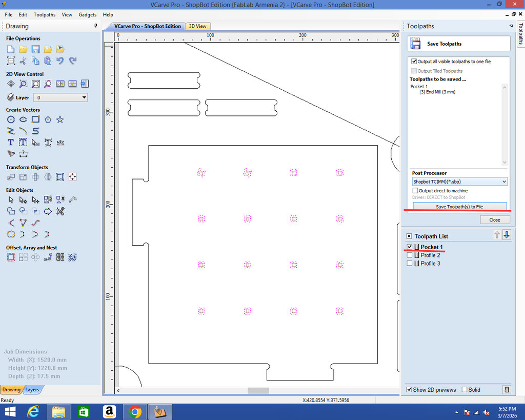
Task: Check the Profile 2 toolpath checkbox
Action: click(410, 255)
